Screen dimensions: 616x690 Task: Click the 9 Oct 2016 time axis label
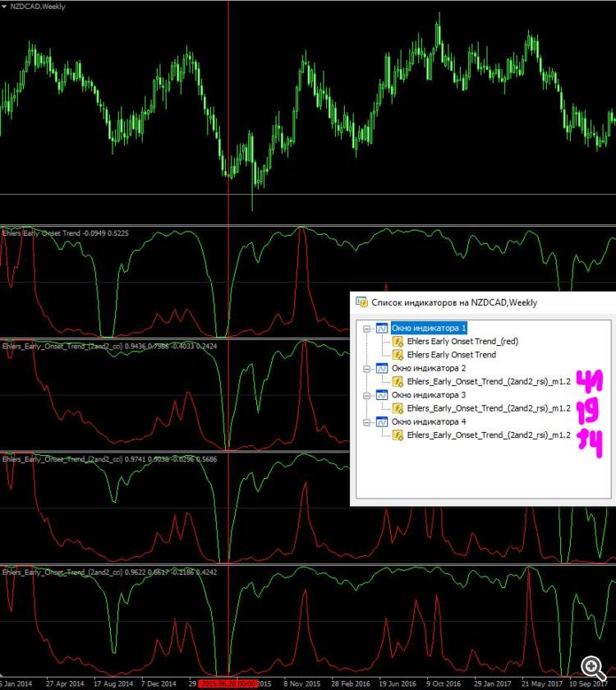[x=444, y=683]
